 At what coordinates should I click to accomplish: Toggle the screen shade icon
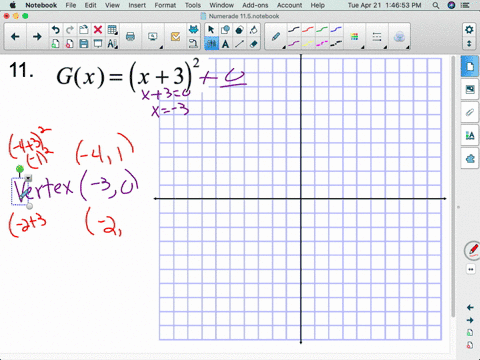[x=98, y=44]
